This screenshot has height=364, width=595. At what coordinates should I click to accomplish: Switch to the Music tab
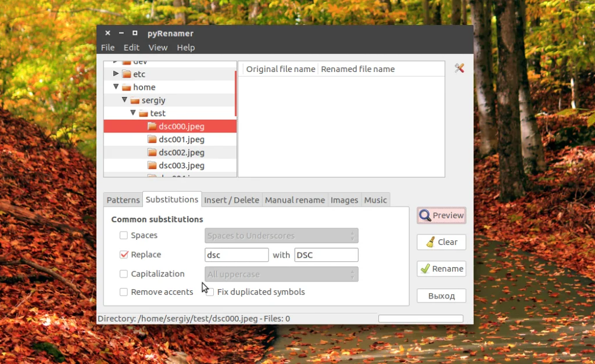(x=375, y=200)
